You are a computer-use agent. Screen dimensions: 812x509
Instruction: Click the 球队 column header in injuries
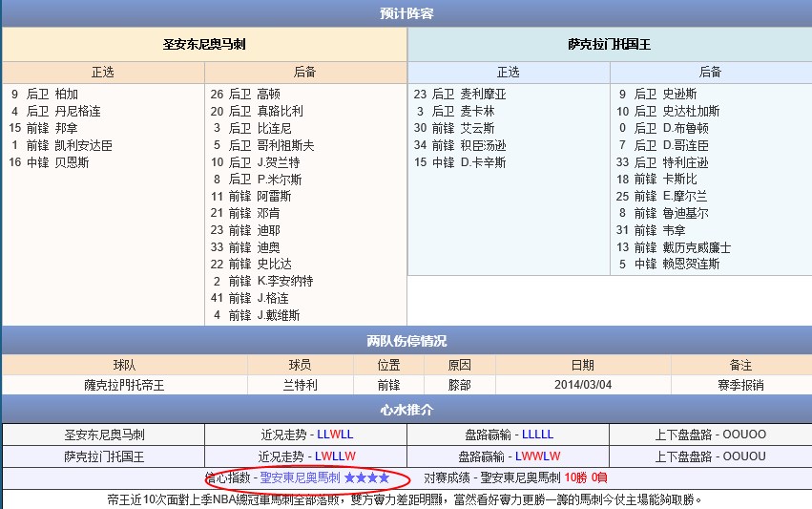point(124,365)
